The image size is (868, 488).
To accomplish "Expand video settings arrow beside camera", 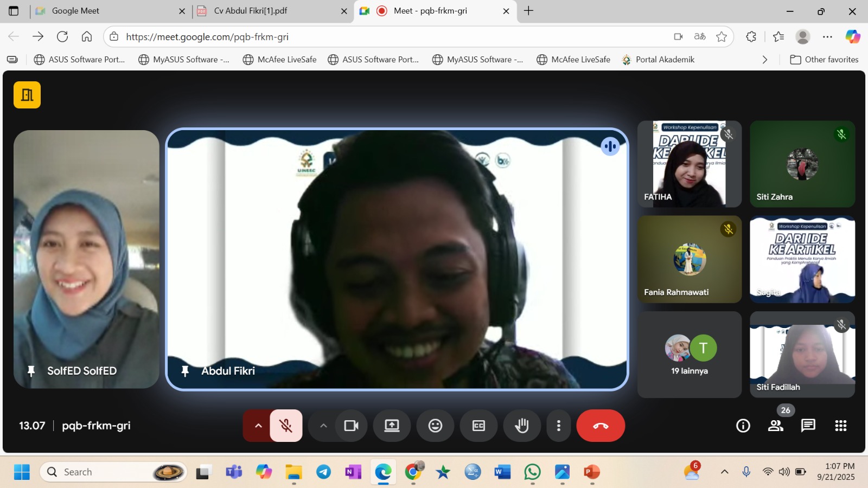I will 323,426.
